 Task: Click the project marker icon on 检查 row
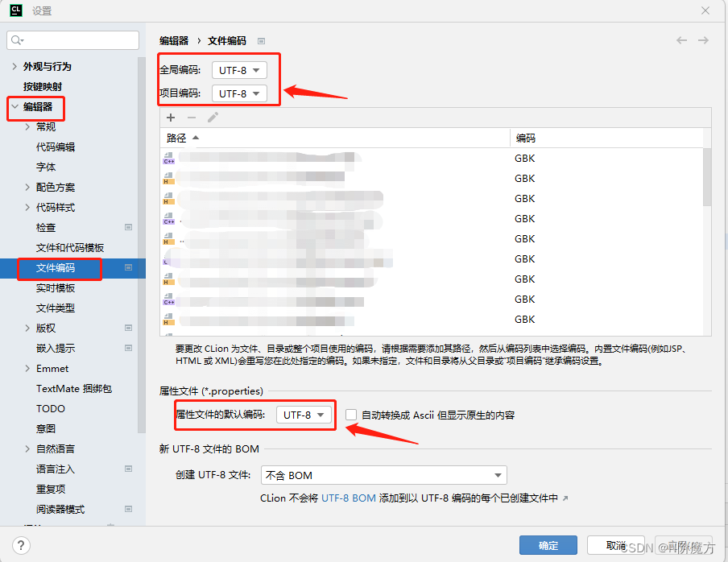pyautogui.click(x=129, y=227)
